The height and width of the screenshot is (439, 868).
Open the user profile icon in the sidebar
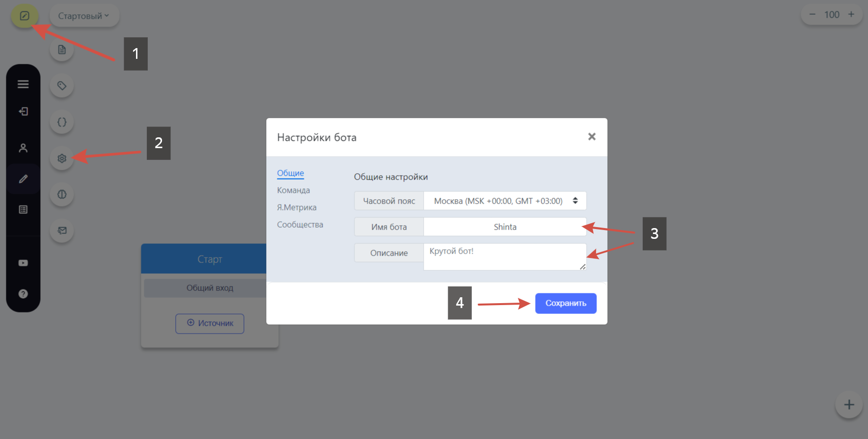[23, 148]
